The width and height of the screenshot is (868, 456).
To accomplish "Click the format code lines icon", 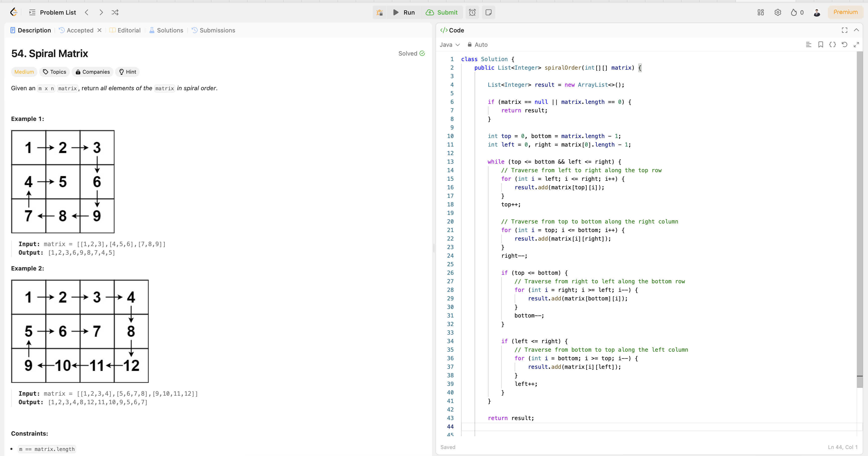I will (x=808, y=44).
